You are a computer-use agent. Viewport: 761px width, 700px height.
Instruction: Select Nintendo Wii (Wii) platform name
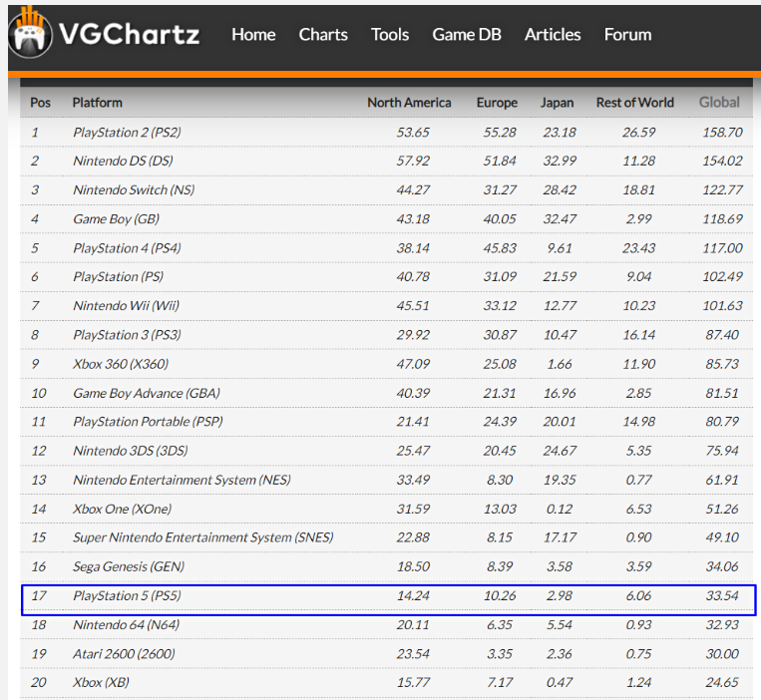click(127, 305)
